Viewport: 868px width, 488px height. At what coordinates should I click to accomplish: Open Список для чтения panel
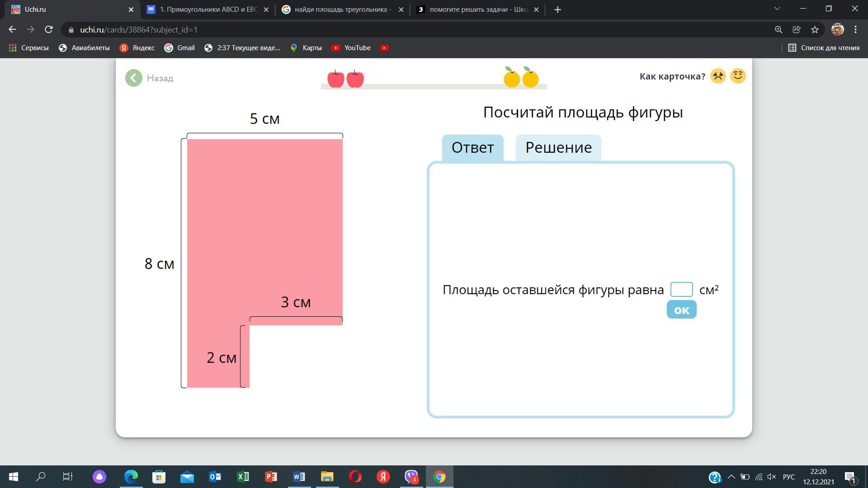(x=824, y=48)
